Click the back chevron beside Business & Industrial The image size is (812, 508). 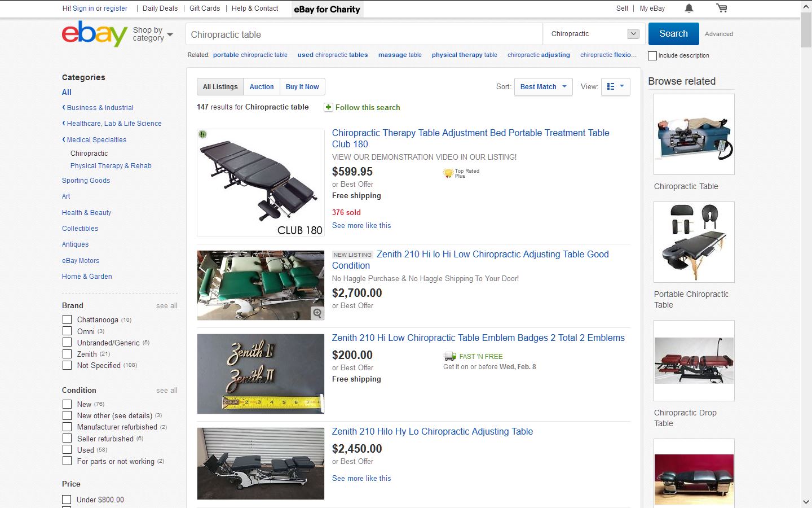coord(64,107)
